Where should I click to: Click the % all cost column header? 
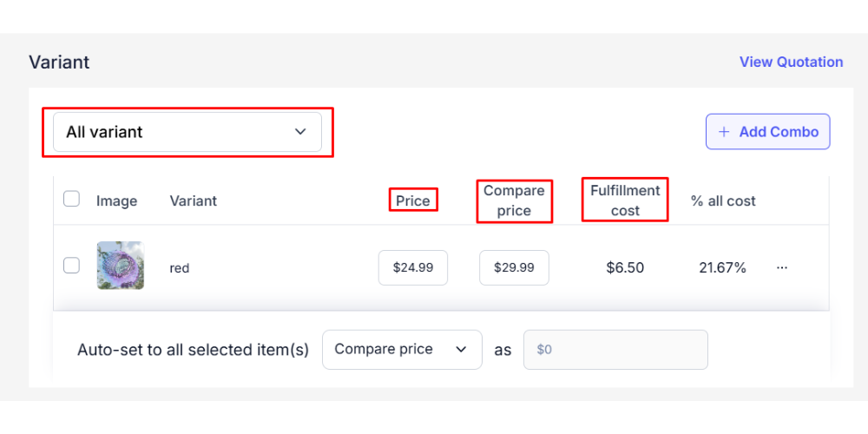point(723,201)
